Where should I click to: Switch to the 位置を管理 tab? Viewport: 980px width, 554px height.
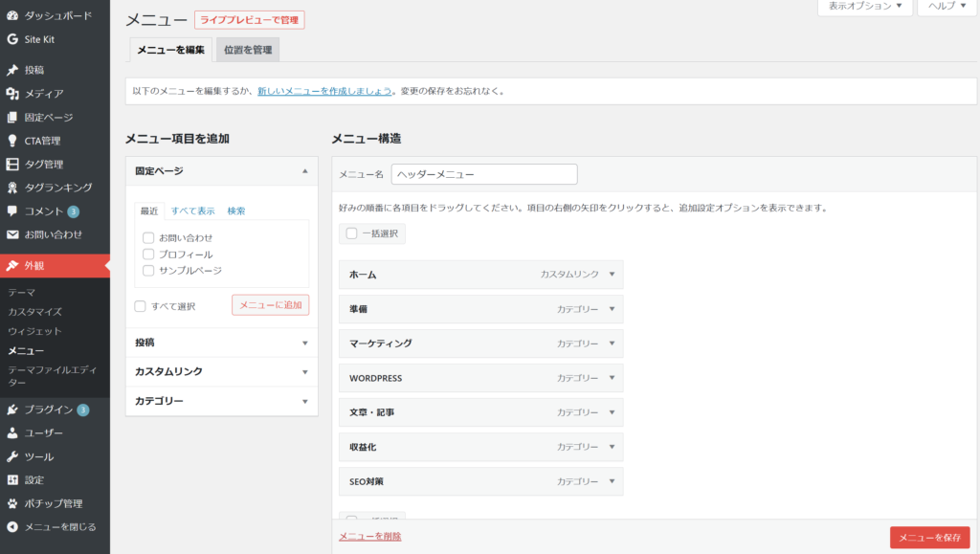(x=247, y=50)
